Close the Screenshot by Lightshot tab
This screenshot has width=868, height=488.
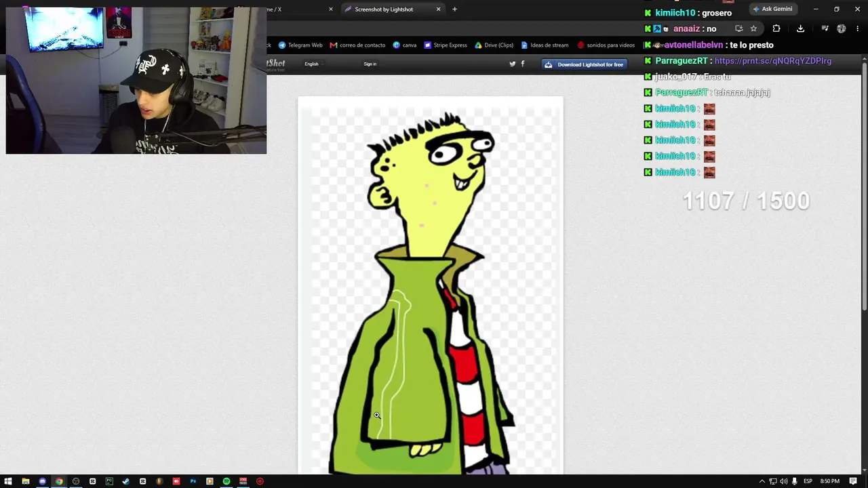tap(438, 9)
